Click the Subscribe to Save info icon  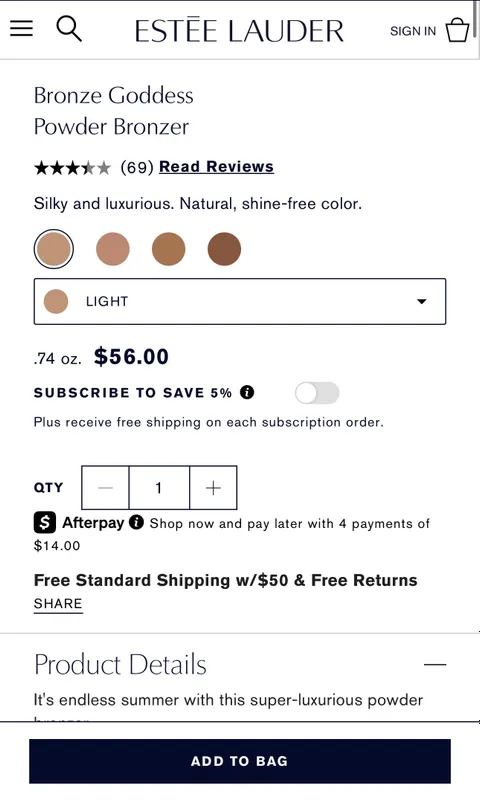247,392
